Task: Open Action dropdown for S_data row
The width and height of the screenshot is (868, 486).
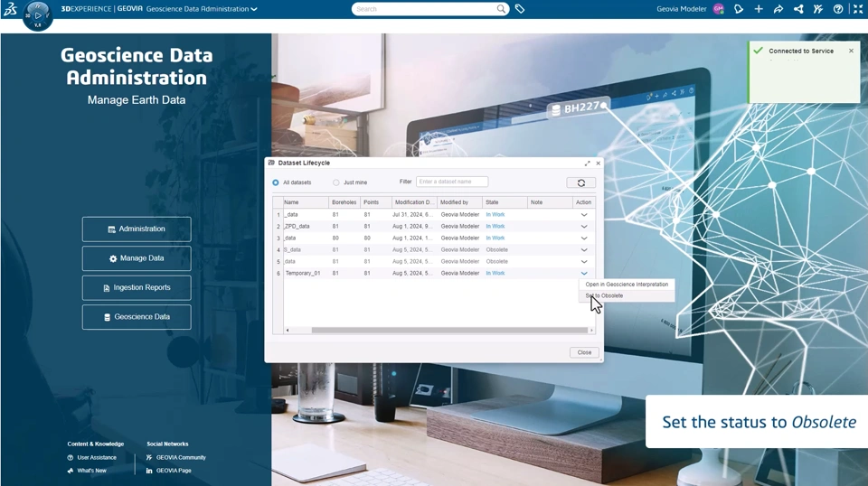Action: coord(584,249)
